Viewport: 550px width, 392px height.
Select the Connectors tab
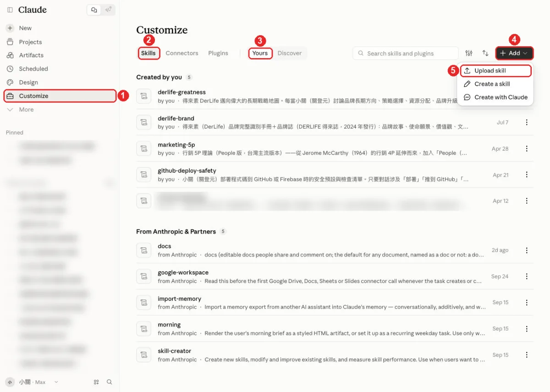182,53
